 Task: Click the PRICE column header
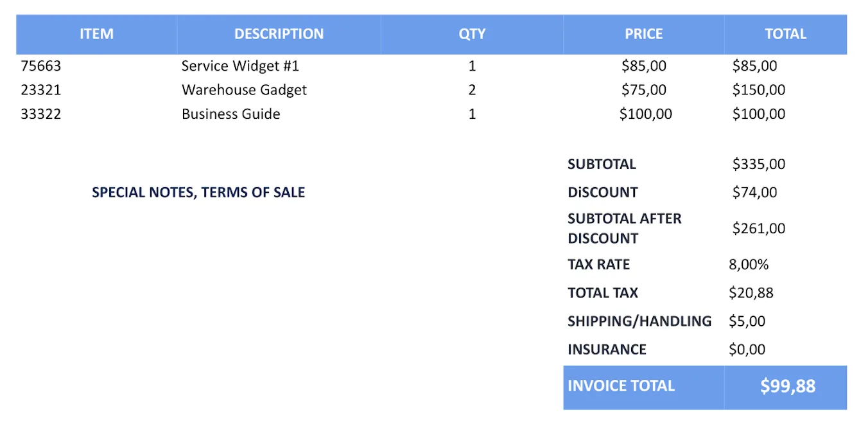643,34
